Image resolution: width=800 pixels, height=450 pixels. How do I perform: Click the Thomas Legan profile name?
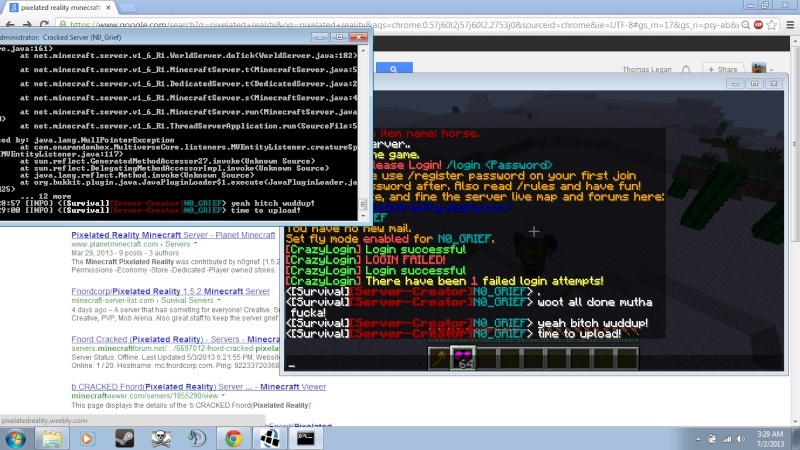[646, 69]
